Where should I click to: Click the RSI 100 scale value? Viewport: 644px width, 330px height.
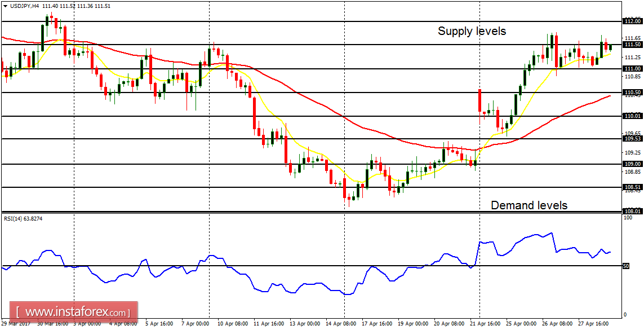[x=628, y=218]
